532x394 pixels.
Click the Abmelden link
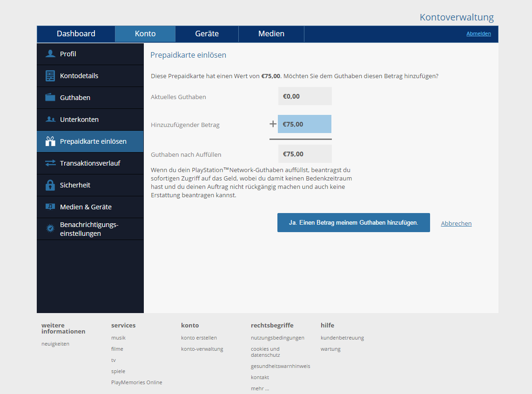click(x=478, y=33)
